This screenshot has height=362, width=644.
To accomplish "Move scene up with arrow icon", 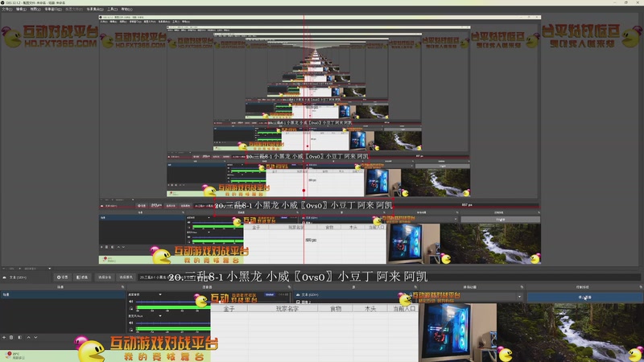I will tap(28, 337).
